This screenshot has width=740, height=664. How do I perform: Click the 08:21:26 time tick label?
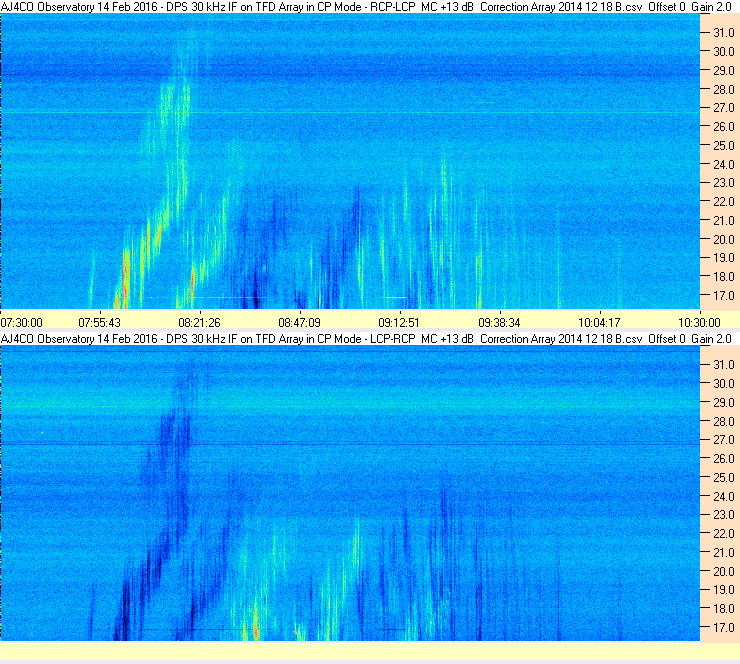click(x=200, y=323)
